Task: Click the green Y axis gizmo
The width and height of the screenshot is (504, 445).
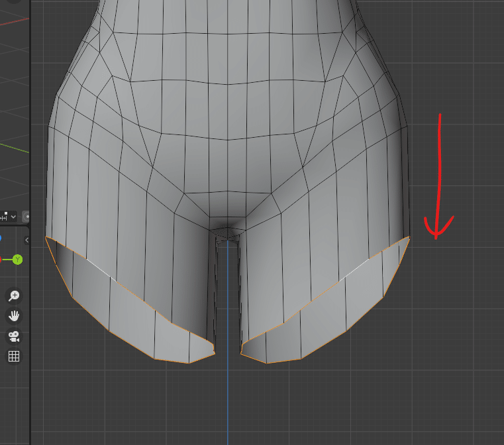Action: click(x=18, y=260)
